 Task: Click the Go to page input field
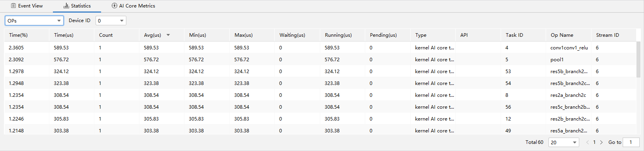(x=631, y=142)
